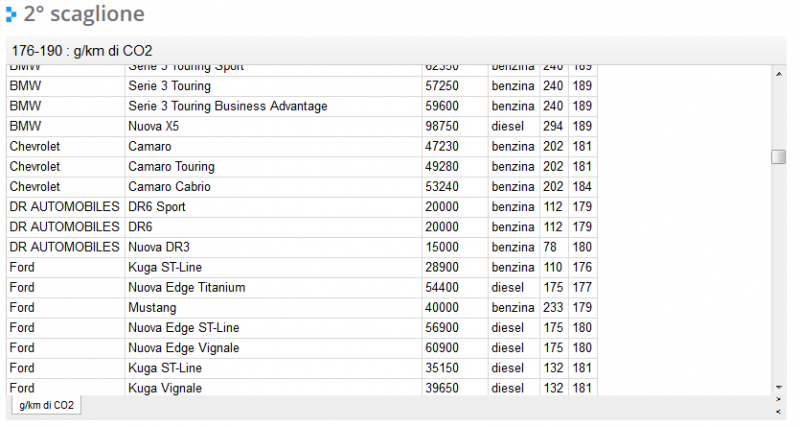Viewport: 800px width, 427px height.
Task: Click 'DR AUTOMOBILES' in the Nuova DR3 row
Action: pyautogui.click(x=65, y=247)
